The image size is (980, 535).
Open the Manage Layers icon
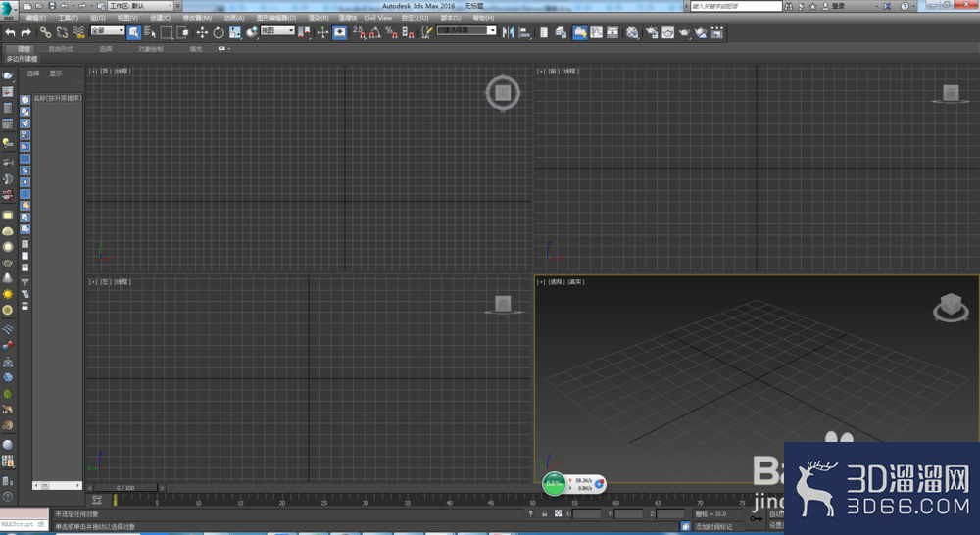pos(561,32)
